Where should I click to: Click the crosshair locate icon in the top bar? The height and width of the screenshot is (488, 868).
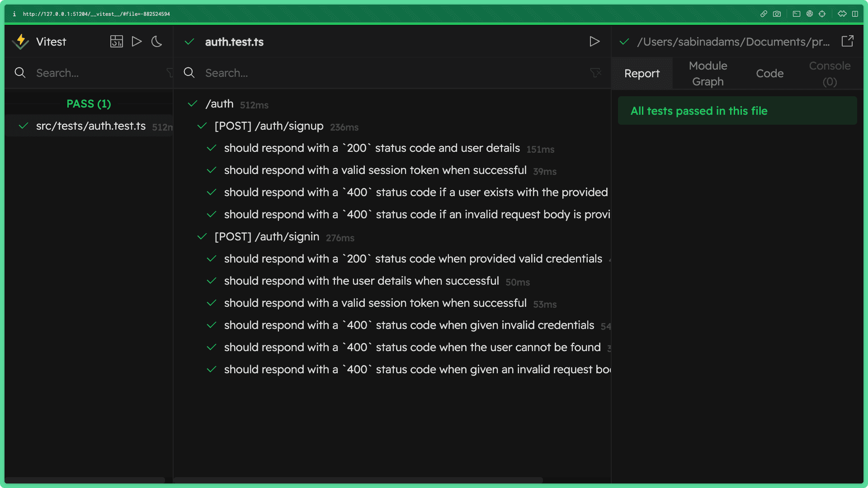(x=821, y=14)
